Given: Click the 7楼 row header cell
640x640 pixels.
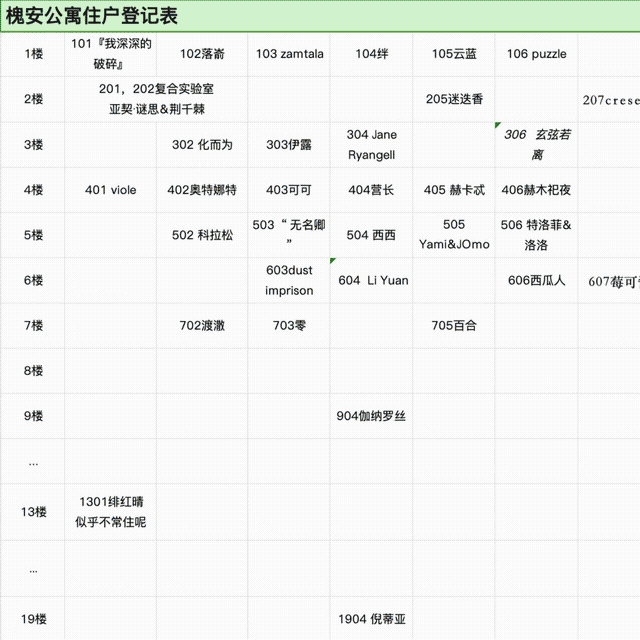Looking at the screenshot, I should [x=33, y=326].
